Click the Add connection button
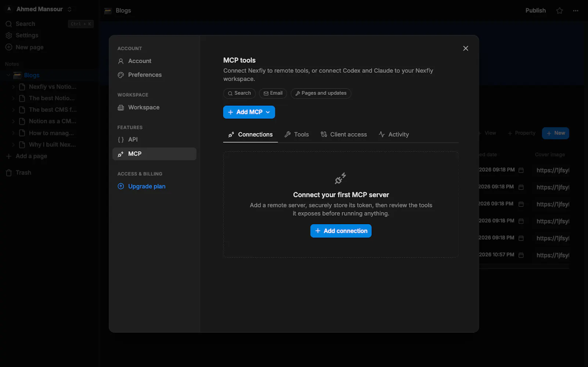 click(341, 231)
